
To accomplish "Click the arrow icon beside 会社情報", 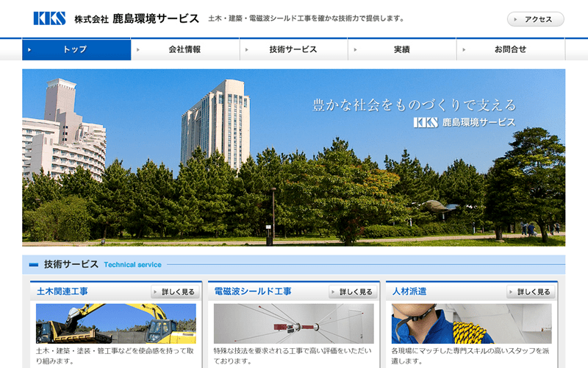I will click(138, 49).
